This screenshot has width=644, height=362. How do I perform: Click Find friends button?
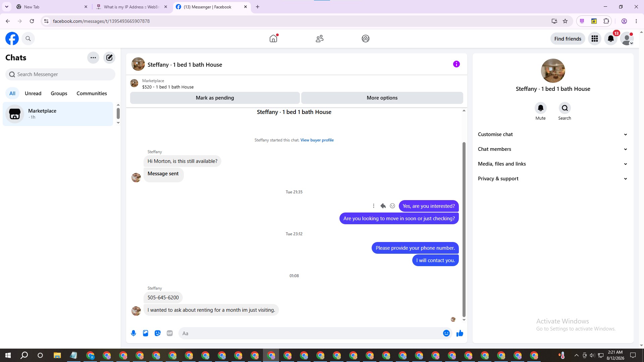pos(568,39)
